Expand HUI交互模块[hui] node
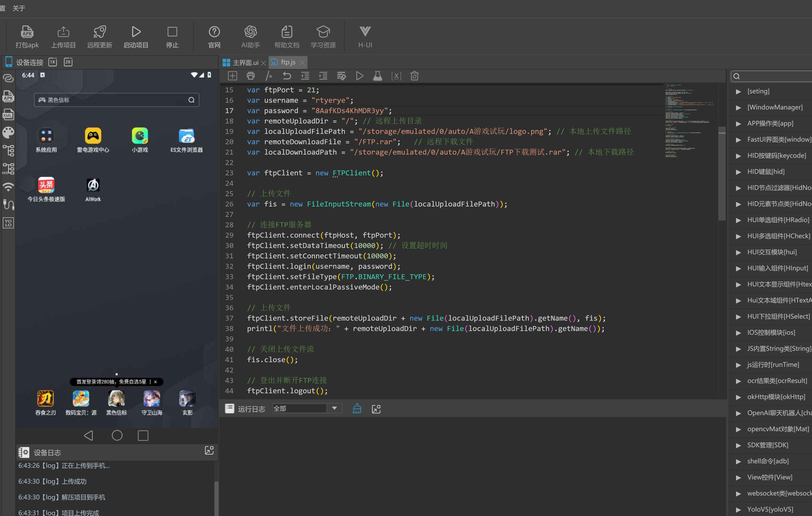The height and width of the screenshot is (516, 812). click(x=738, y=252)
